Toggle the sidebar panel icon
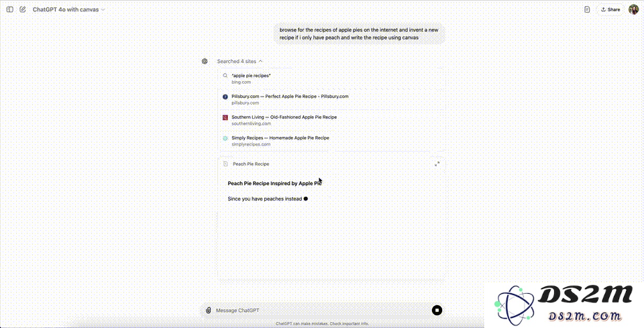The height and width of the screenshot is (328, 644). coord(10,9)
